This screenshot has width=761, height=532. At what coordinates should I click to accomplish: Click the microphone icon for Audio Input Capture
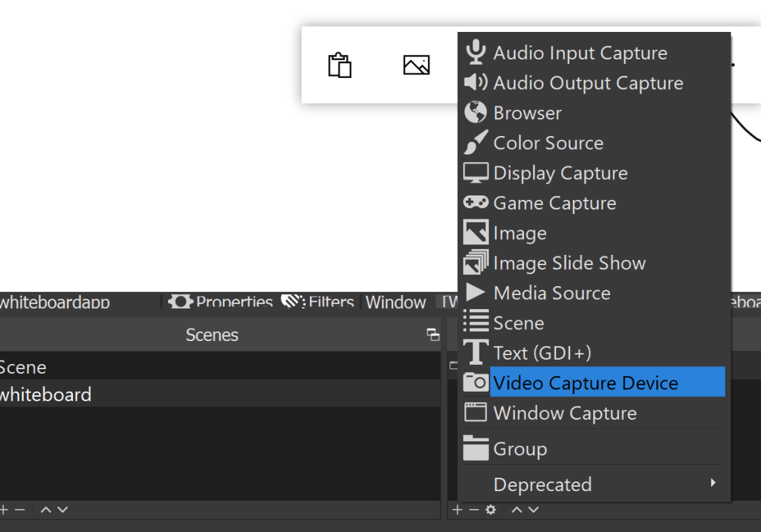coord(476,53)
